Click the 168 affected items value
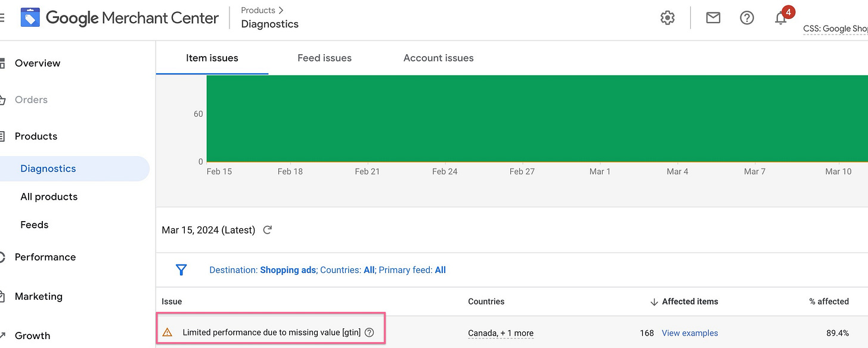This screenshot has height=348, width=868. point(647,333)
